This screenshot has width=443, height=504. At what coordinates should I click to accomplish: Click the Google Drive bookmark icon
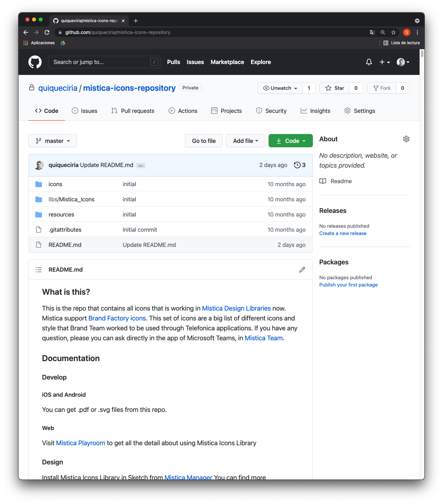pos(63,43)
